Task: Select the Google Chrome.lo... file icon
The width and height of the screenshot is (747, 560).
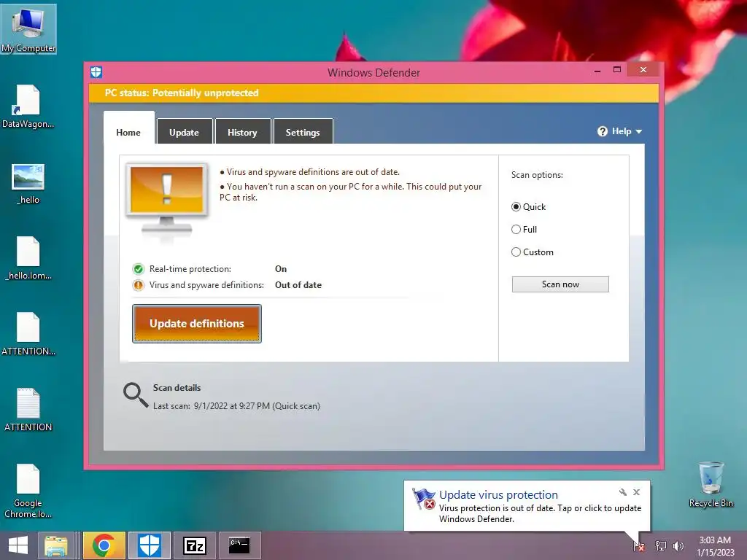Action: (28, 491)
